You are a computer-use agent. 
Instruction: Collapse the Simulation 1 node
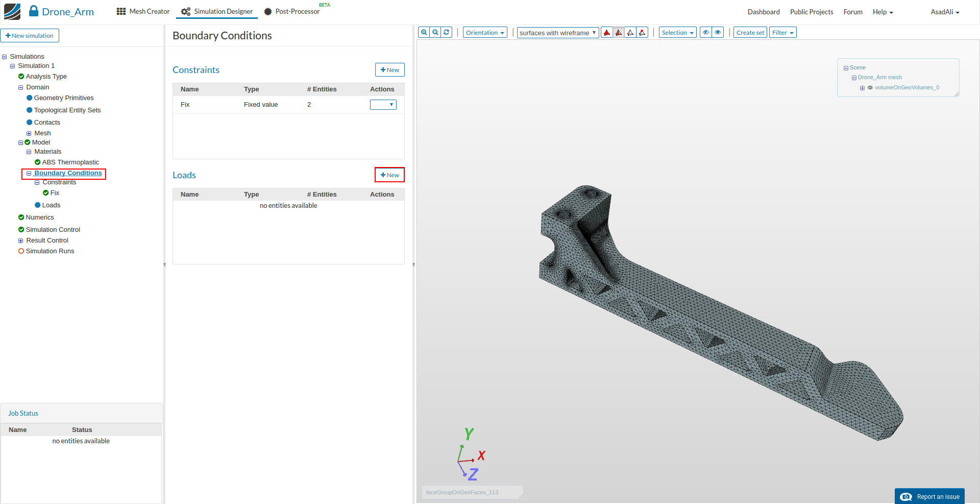(12, 66)
